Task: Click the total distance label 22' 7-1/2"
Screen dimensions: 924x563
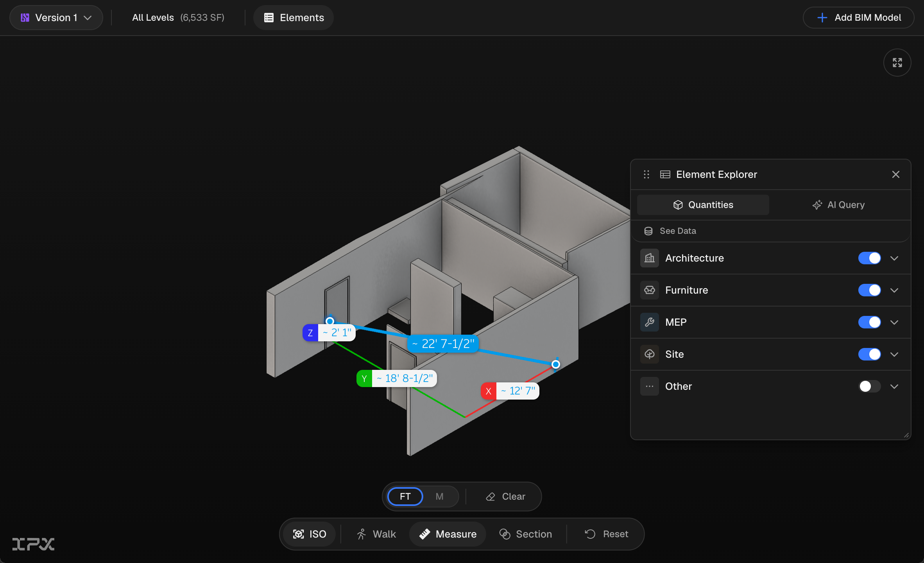Action: click(x=443, y=344)
